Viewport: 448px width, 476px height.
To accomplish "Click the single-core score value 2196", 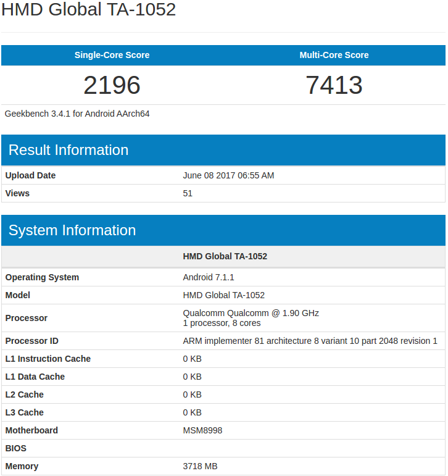I will 112,85.
